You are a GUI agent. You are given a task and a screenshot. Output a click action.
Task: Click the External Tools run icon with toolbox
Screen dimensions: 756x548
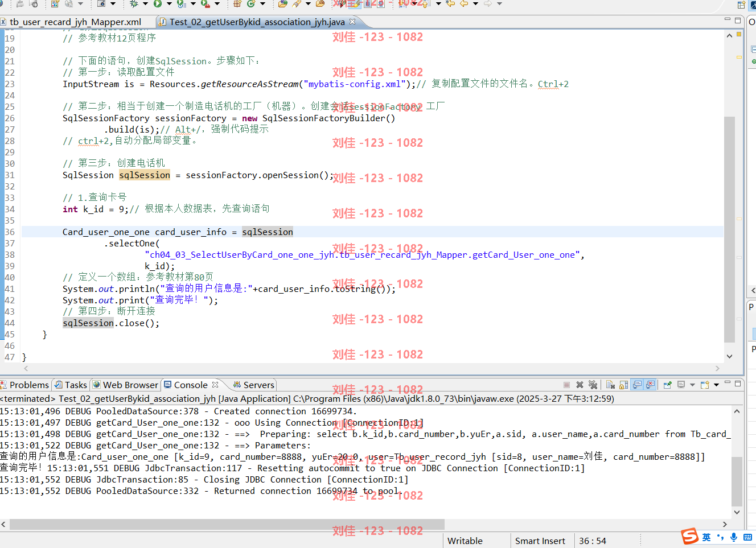(x=205, y=4)
